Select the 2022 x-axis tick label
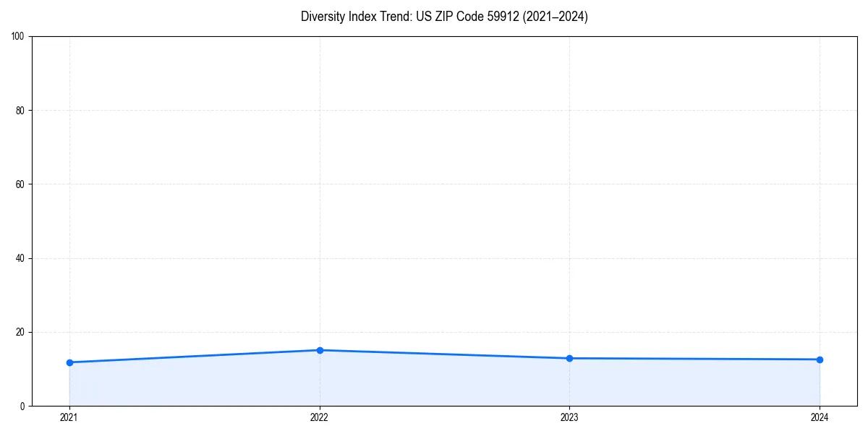Viewport: 868px width, 434px height. pyautogui.click(x=320, y=417)
